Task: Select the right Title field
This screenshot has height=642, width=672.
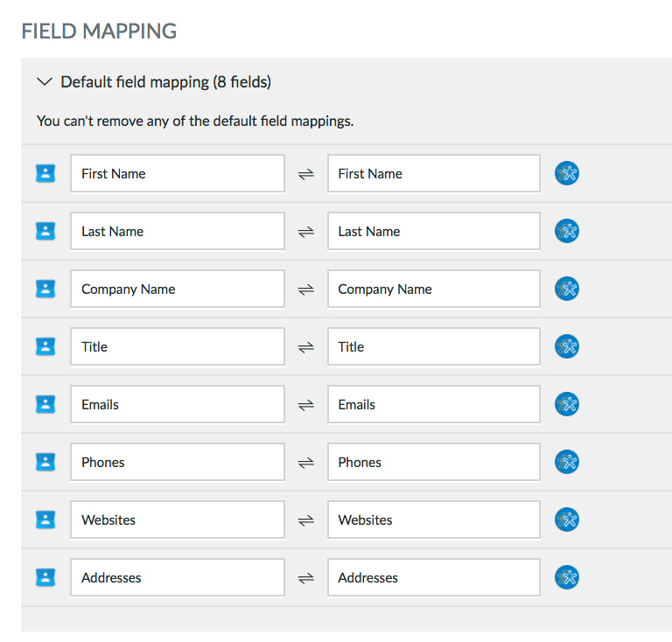Action: point(434,346)
